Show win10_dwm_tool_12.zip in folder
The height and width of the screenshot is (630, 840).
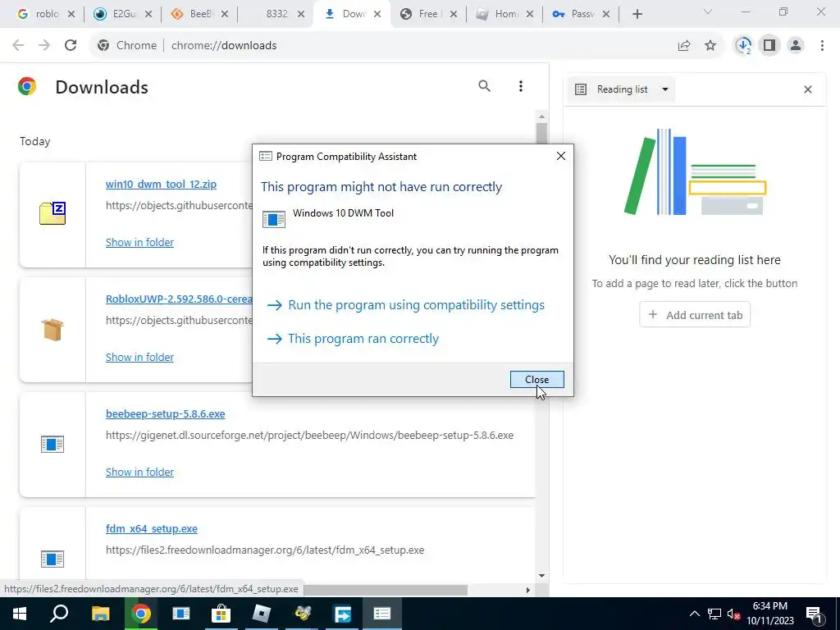[139, 242]
